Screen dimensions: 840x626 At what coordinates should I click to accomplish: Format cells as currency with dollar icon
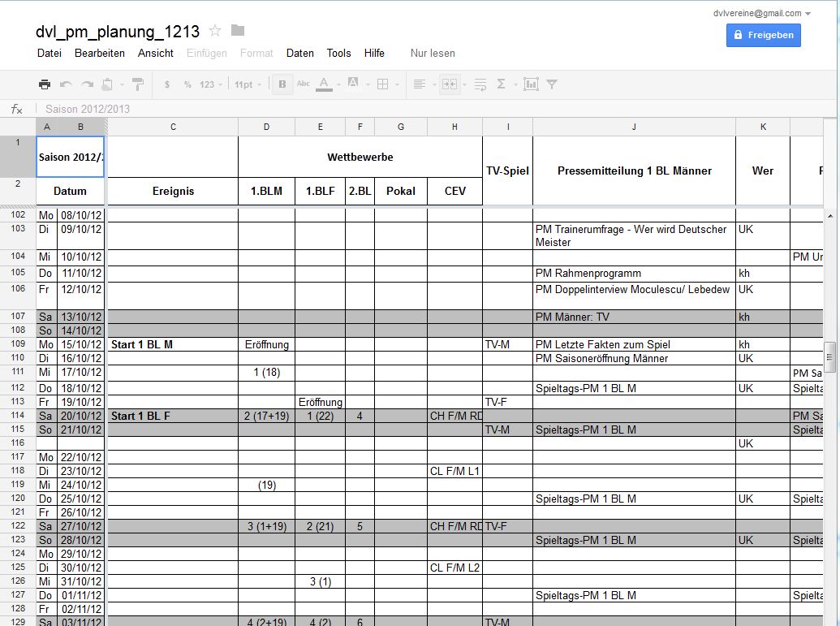tap(167, 84)
